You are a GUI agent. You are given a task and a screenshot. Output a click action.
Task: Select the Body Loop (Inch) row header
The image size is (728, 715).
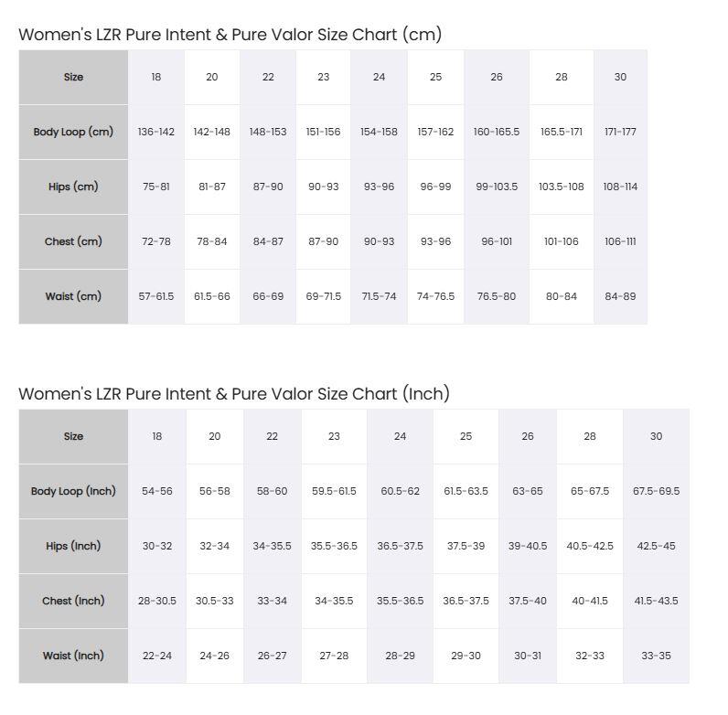tap(73, 491)
